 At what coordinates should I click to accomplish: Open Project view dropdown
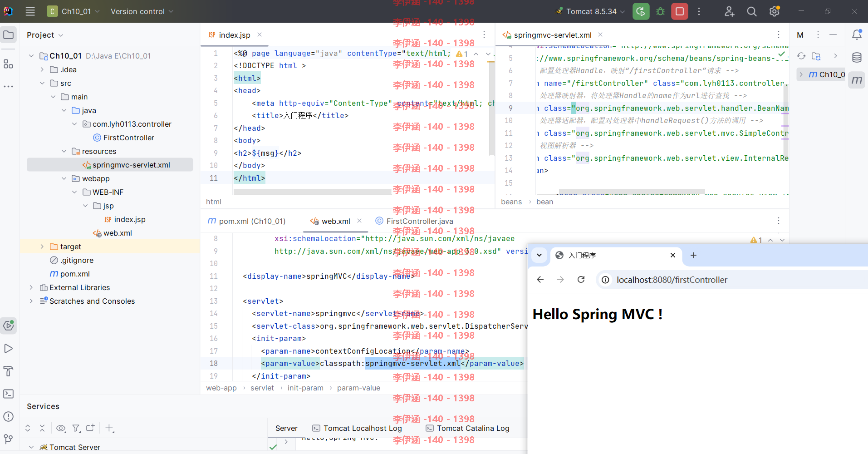tap(44, 35)
